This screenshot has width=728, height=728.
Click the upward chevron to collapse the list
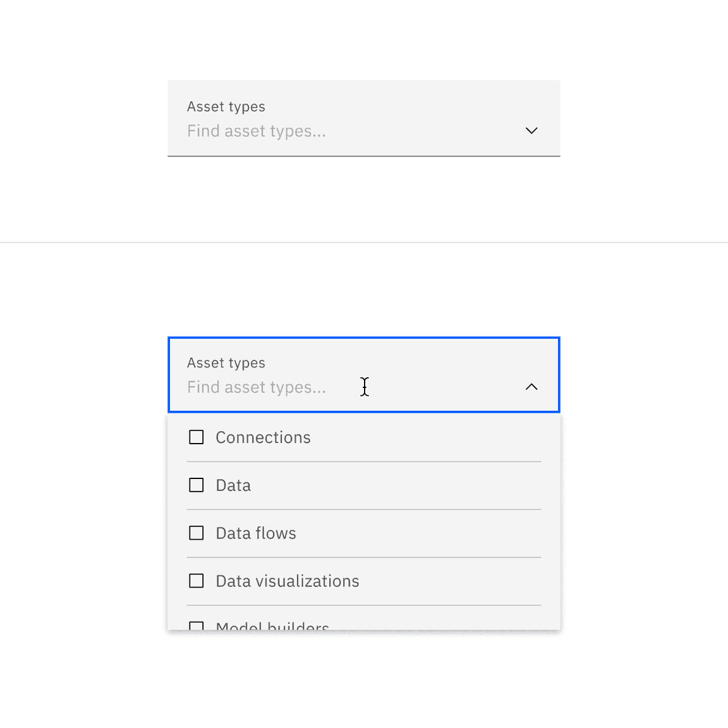(531, 386)
